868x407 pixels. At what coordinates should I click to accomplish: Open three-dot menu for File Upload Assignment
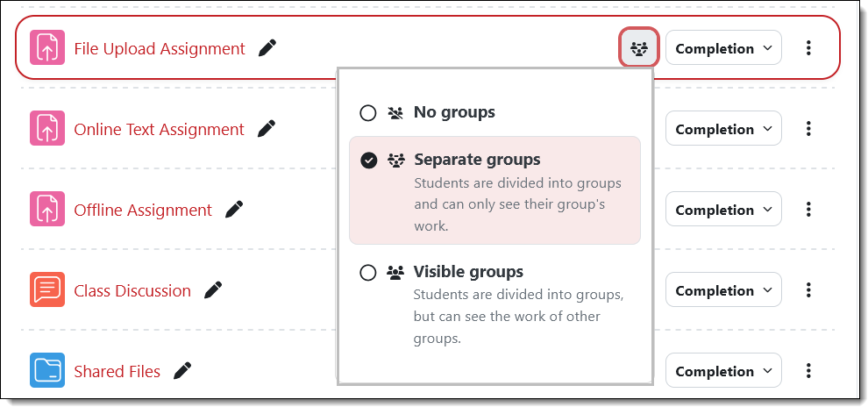(x=808, y=49)
